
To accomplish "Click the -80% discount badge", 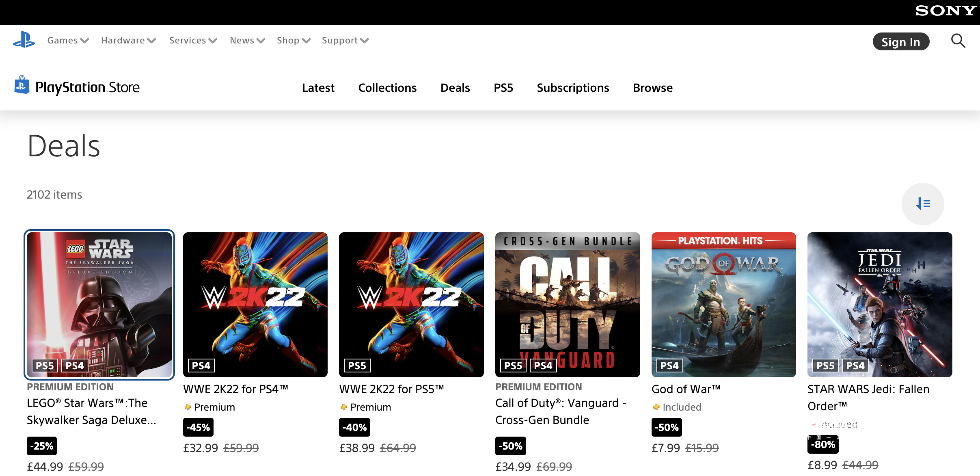I will click(823, 444).
